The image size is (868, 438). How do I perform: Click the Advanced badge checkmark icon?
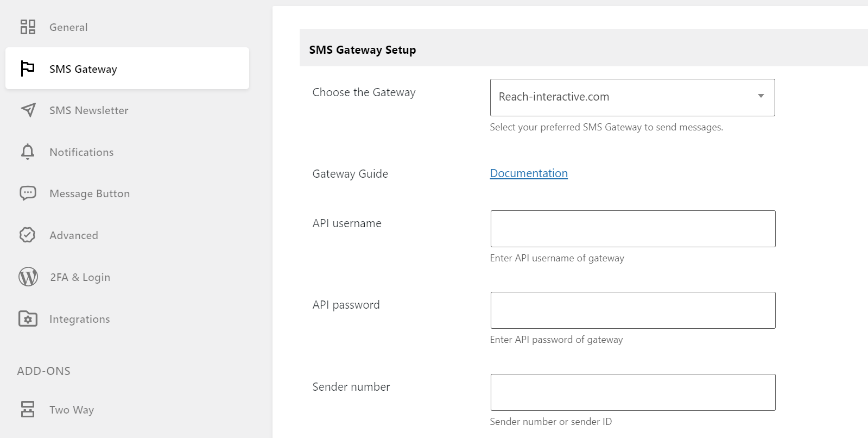(27, 235)
